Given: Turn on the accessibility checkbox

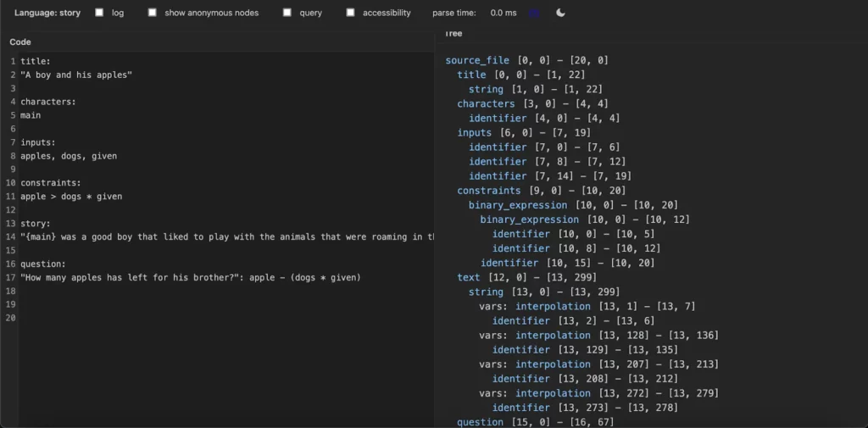Looking at the screenshot, I should (350, 13).
